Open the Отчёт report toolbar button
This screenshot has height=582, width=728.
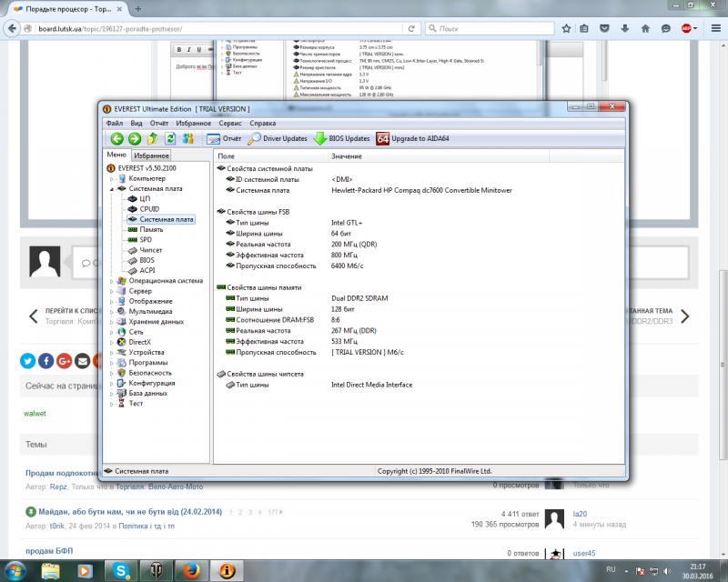pos(224,139)
